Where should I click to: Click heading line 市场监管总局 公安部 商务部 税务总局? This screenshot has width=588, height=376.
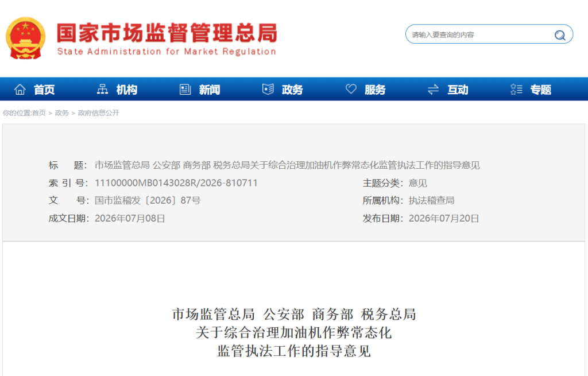tap(293, 314)
